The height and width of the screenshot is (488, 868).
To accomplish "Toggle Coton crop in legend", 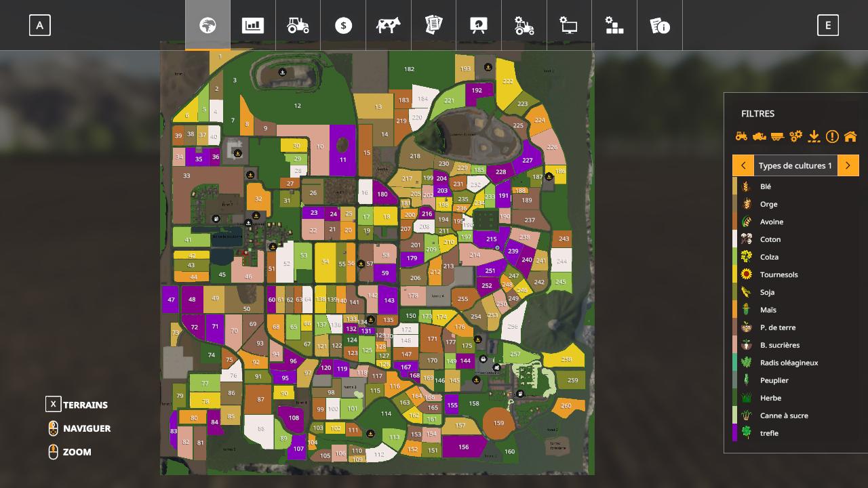I will 795,239.
